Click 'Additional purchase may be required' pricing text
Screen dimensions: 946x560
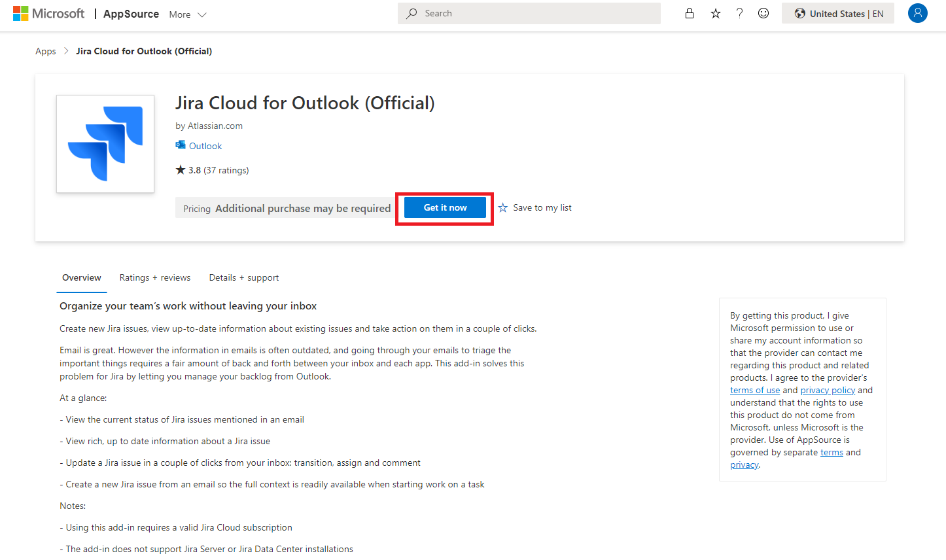[303, 208]
